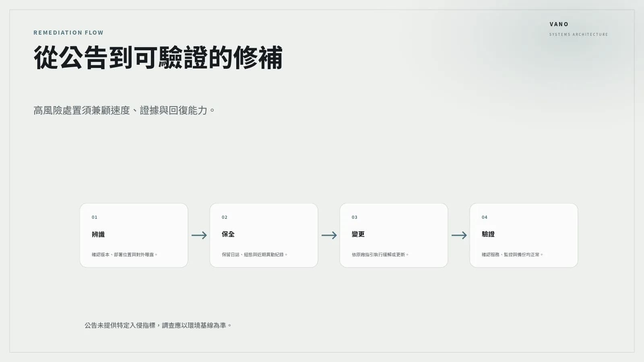Click the description 依原廠指引執行緩解或更新

[380, 255]
